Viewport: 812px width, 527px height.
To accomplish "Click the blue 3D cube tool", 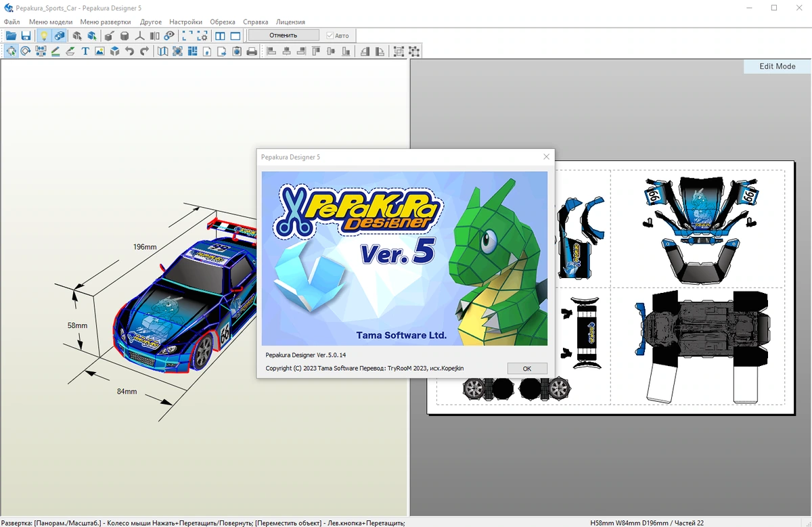I will coord(114,51).
